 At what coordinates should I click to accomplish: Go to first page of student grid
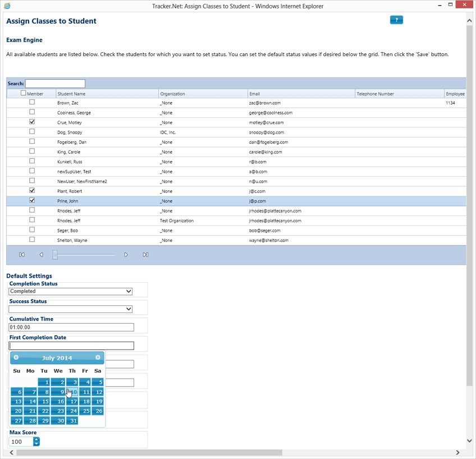[22, 255]
